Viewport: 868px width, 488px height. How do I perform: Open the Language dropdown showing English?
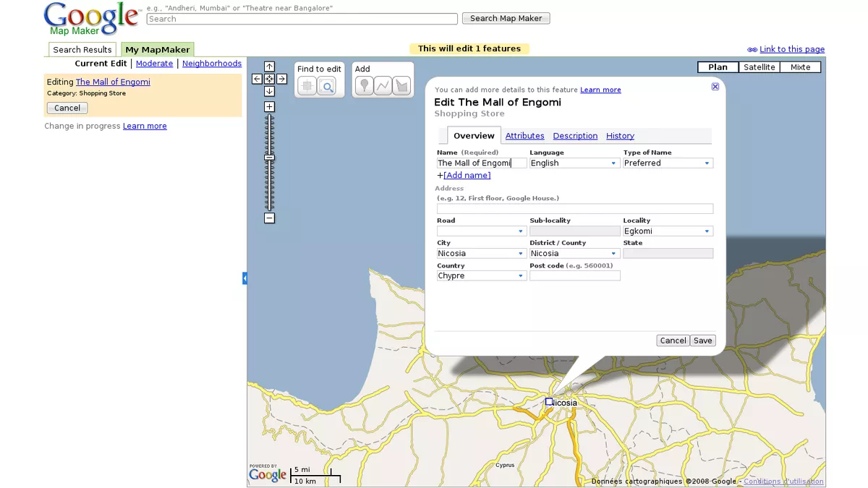click(x=574, y=163)
